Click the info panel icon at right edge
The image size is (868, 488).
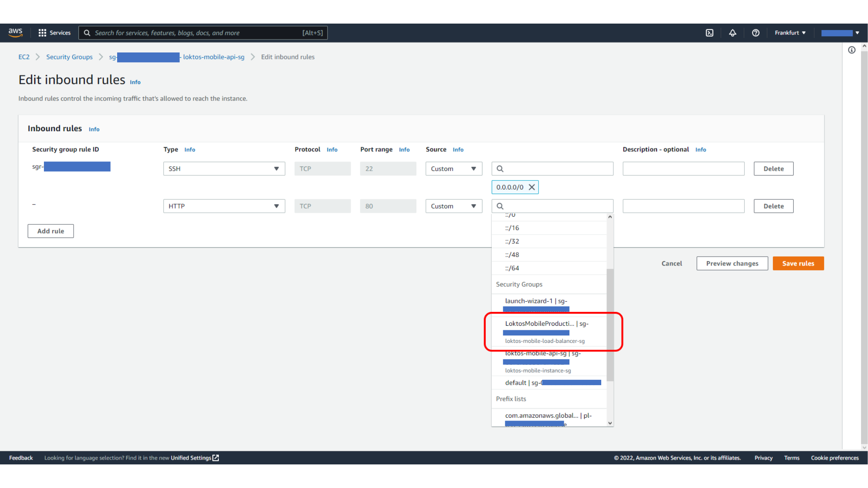click(851, 50)
